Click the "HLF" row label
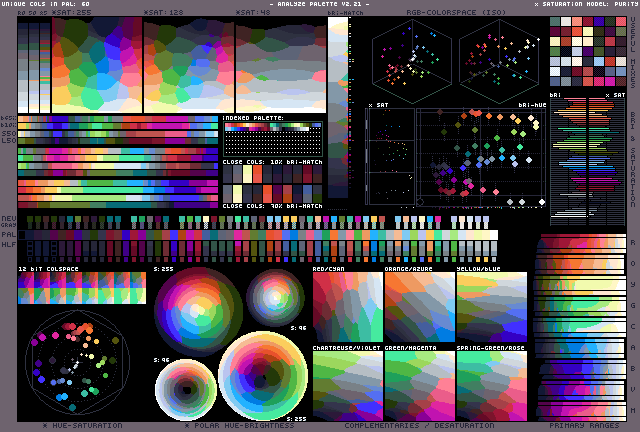 click(x=9, y=244)
